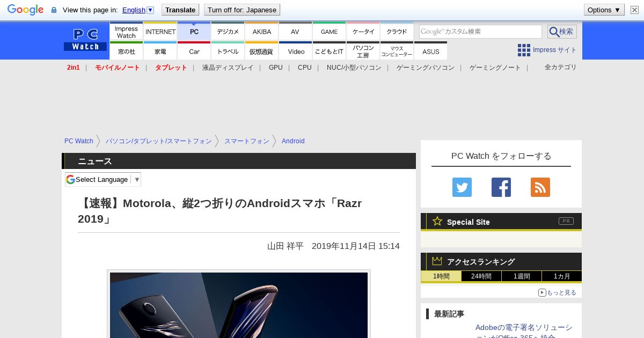Open the ゲーミングノート category link
This screenshot has height=338, width=644.
495,68
